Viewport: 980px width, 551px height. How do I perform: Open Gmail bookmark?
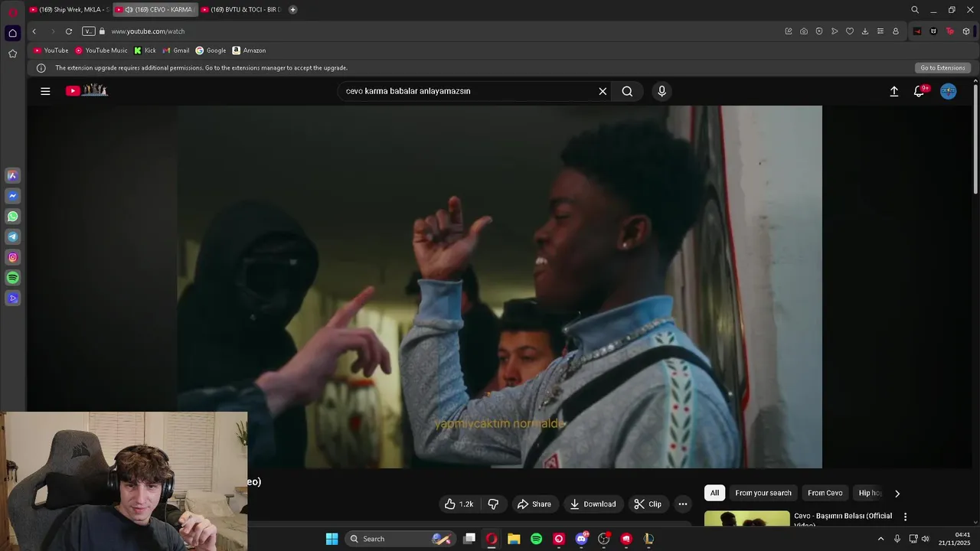tap(176, 51)
